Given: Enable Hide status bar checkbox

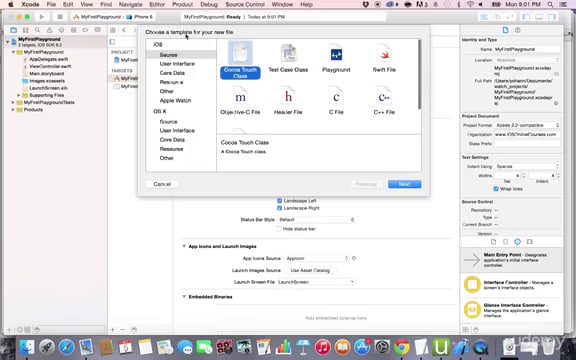Looking at the screenshot, I should [279, 229].
